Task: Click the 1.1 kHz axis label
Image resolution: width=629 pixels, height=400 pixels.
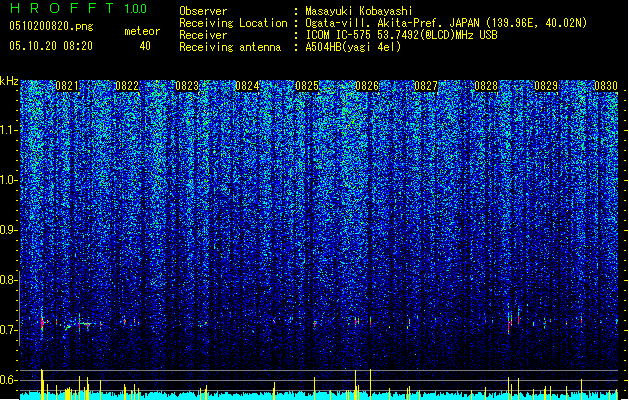Action: (9, 130)
